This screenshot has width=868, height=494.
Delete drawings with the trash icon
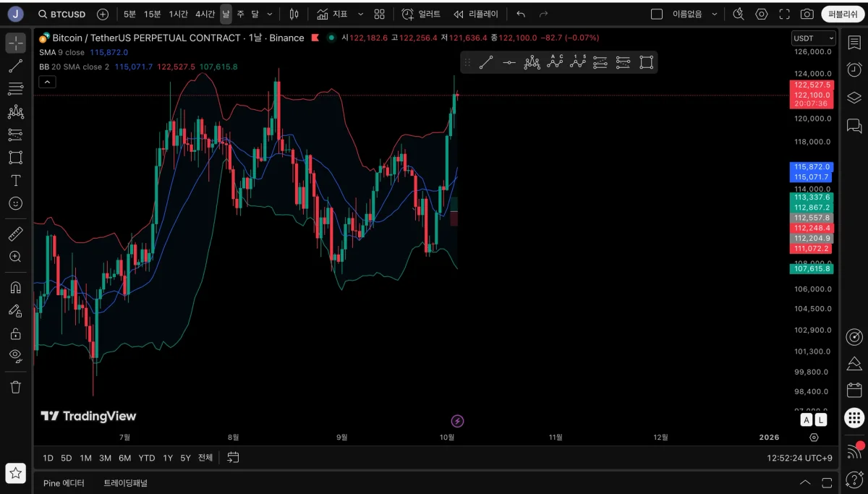click(15, 387)
